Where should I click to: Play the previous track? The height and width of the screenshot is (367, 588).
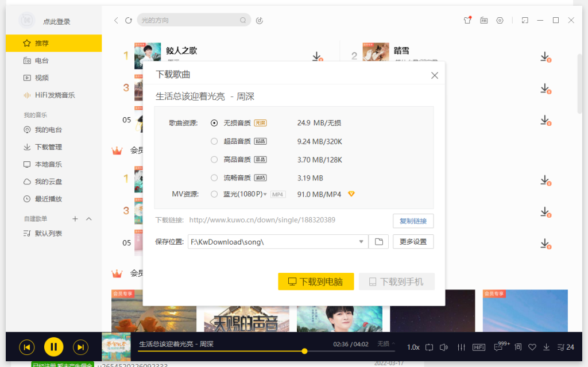[27, 347]
